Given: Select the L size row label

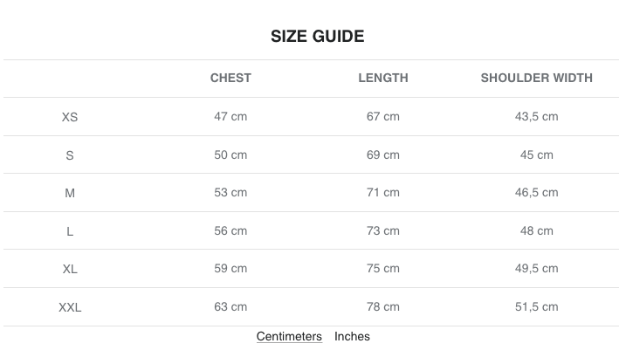Looking at the screenshot, I should tap(70, 231).
